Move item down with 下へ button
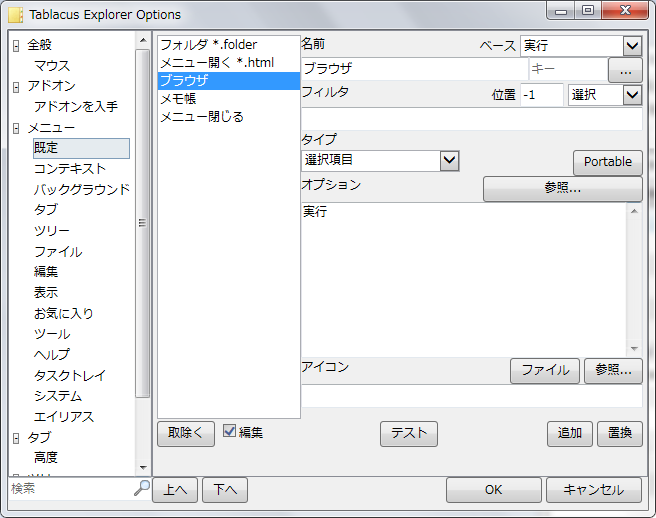The image size is (656, 518). [x=225, y=490]
